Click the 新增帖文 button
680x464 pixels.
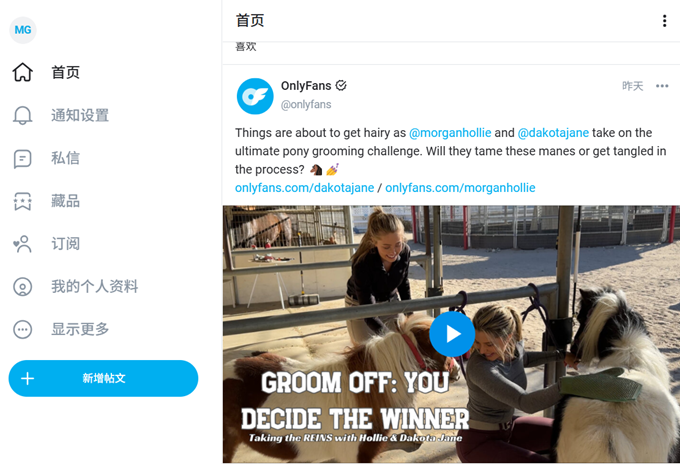click(103, 378)
